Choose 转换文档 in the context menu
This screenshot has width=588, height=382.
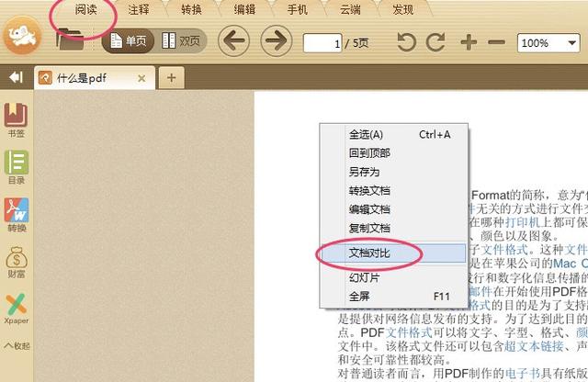pos(394,190)
